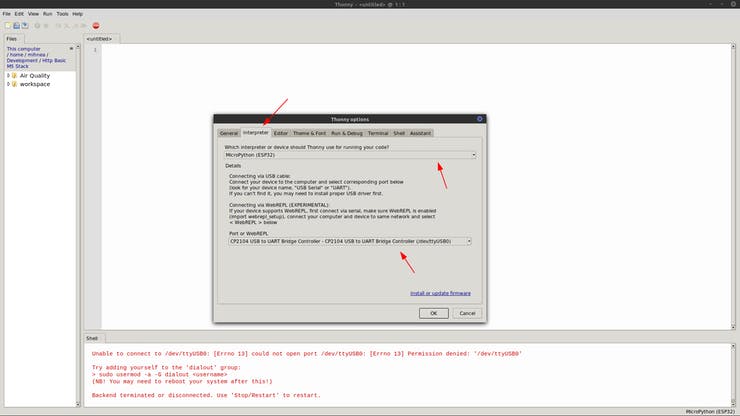The width and height of the screenshot is (740, 416).
Task: Select the workspace tree row
Action: [40, 84]
